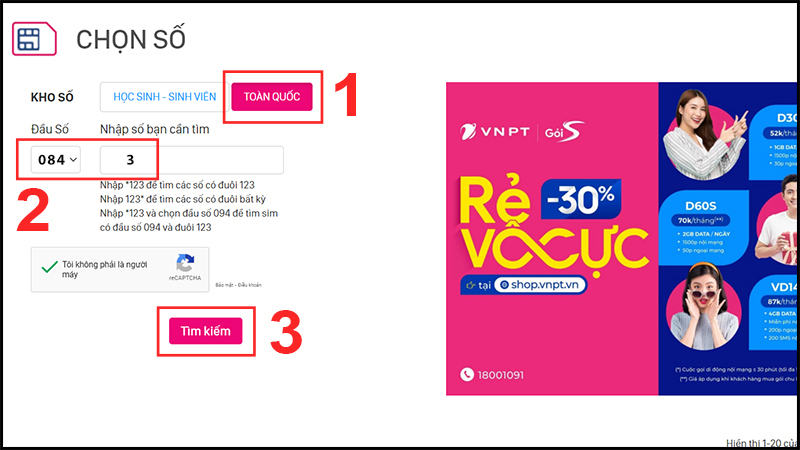Open the shop.vnpt.vn link in banner
This screenshot has width=800, height=450.
[540, 285]
